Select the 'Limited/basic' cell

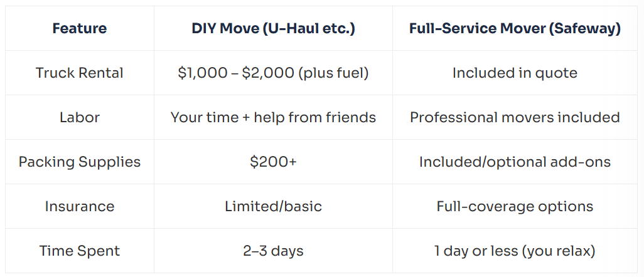pos(273,206)
